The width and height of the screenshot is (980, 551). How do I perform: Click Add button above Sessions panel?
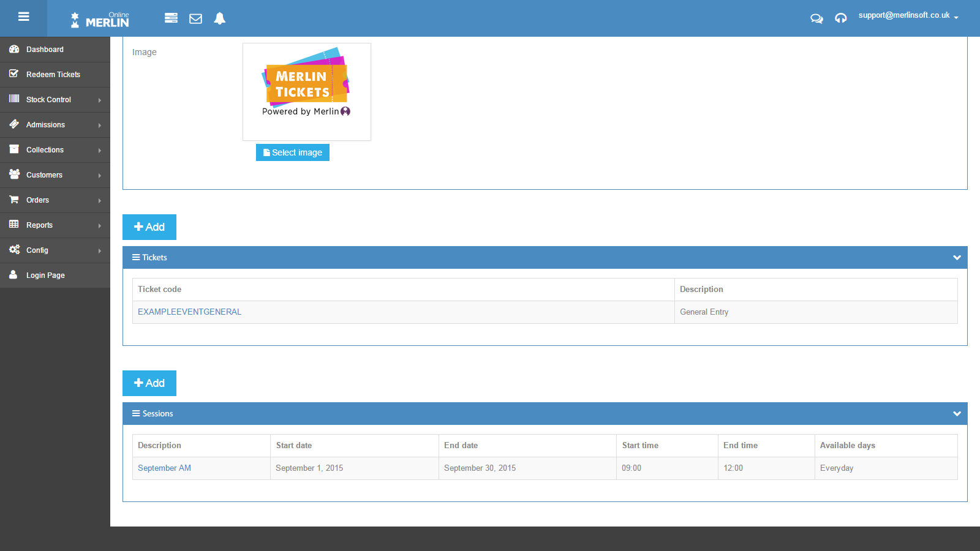(149, 383)
